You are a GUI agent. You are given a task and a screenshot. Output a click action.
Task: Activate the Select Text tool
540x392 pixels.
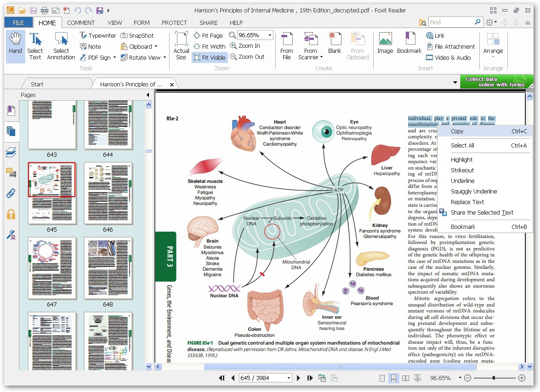(x=35, y=46)
